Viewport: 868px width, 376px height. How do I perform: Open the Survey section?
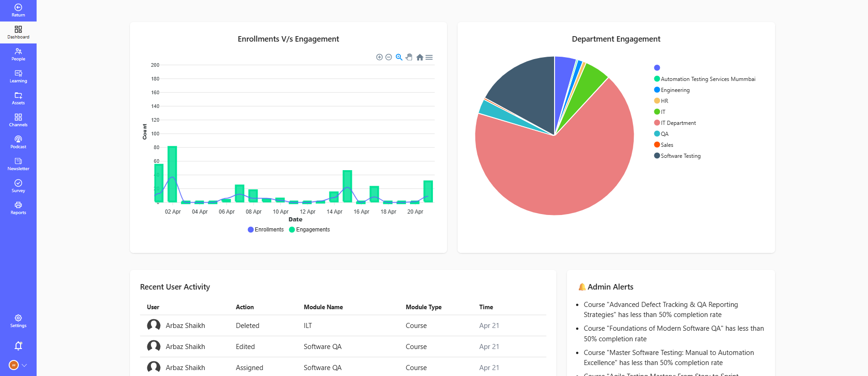coord(18,186)
